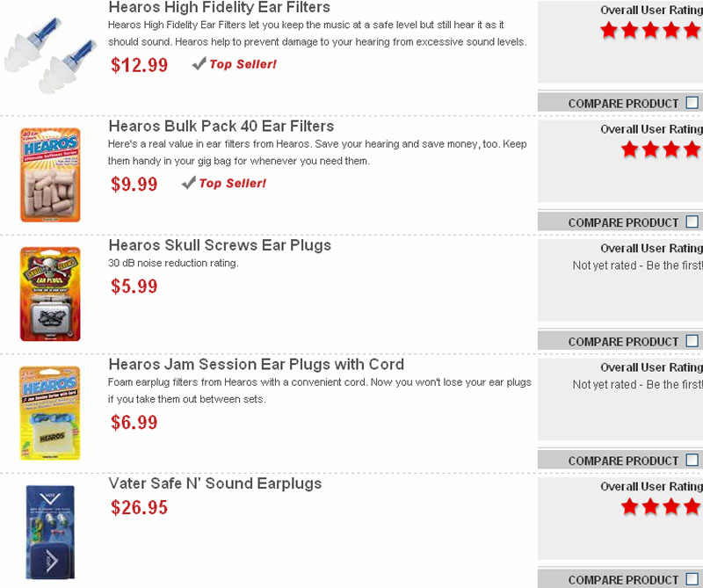Open the Hearos Skull Screws product image
Viewport: 703px width, 588px height.
point(50,294)
